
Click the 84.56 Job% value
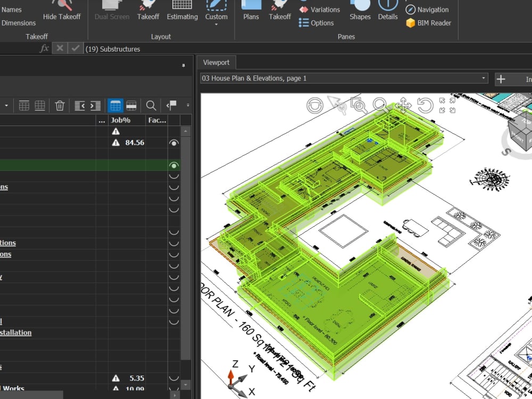coord(135,143)
